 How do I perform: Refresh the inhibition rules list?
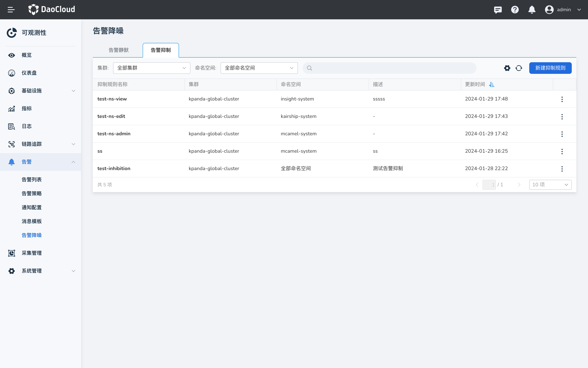point(519,68)
